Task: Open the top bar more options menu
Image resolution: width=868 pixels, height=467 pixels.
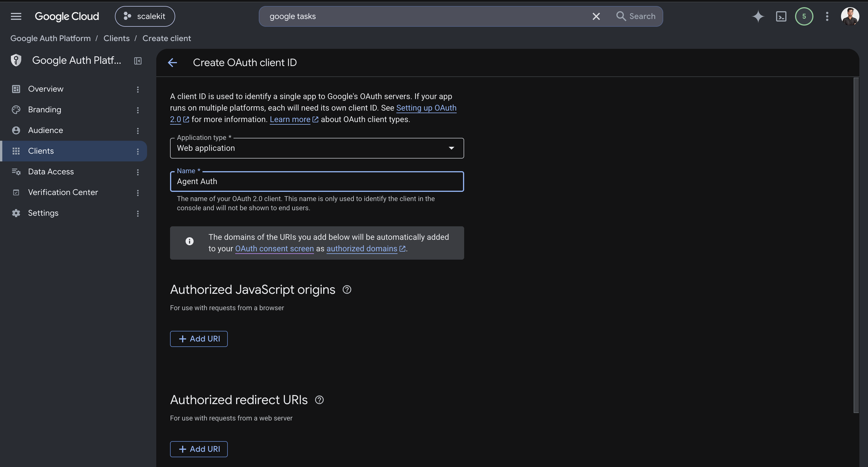Action: pyautogui.click(x=827, y=16)
